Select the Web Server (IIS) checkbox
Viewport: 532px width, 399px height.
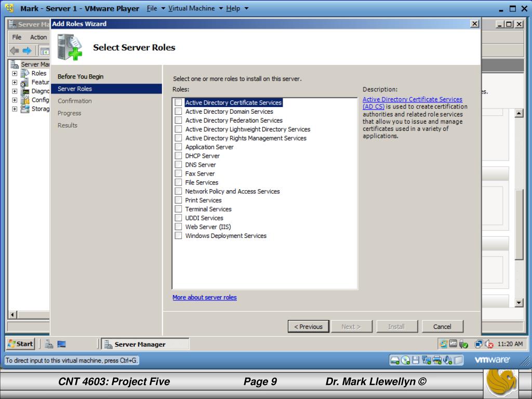tap(179, 227)
